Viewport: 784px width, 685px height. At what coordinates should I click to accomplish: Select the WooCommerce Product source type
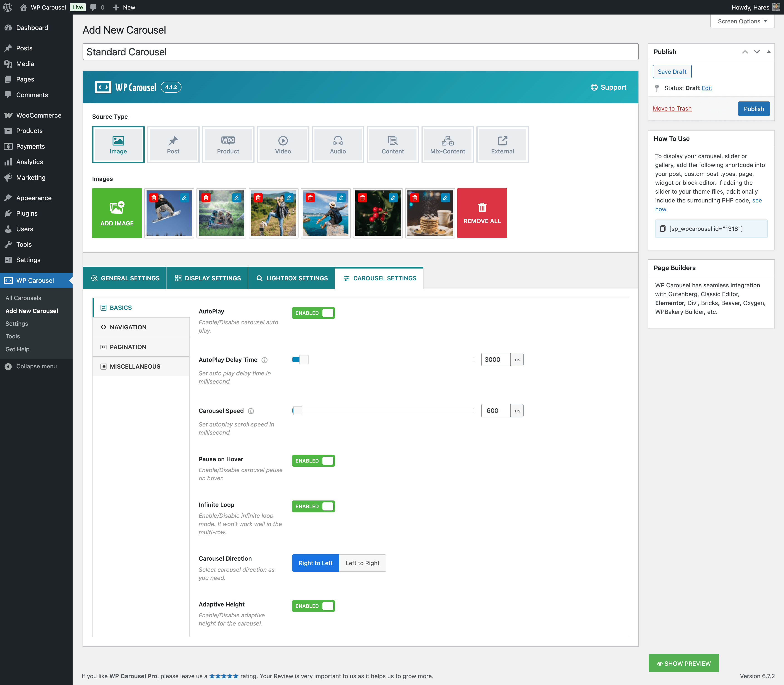click(228, 145)
